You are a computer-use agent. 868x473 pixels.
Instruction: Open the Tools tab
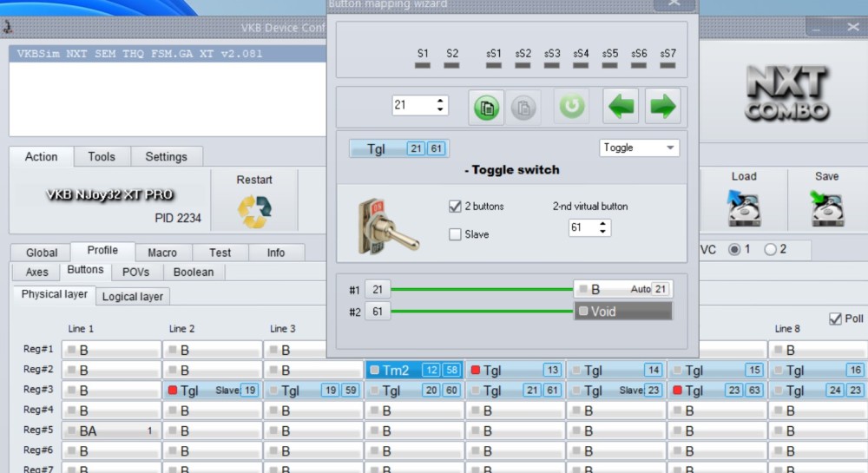[102, 156]
